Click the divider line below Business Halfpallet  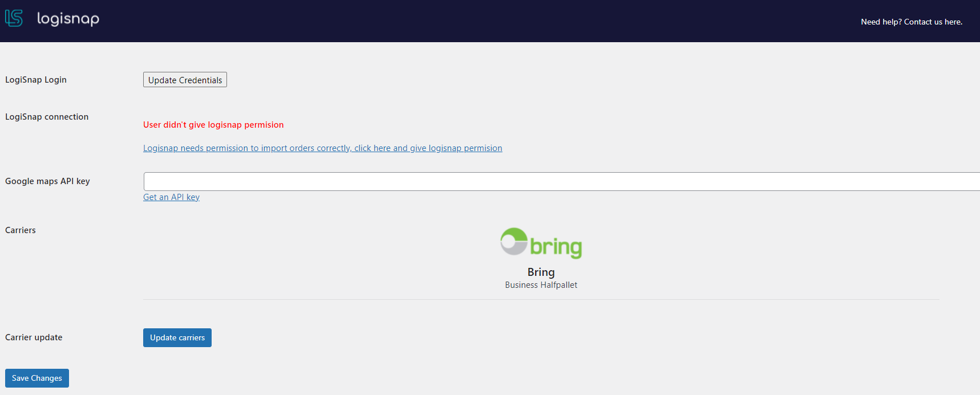coord(541,299)
